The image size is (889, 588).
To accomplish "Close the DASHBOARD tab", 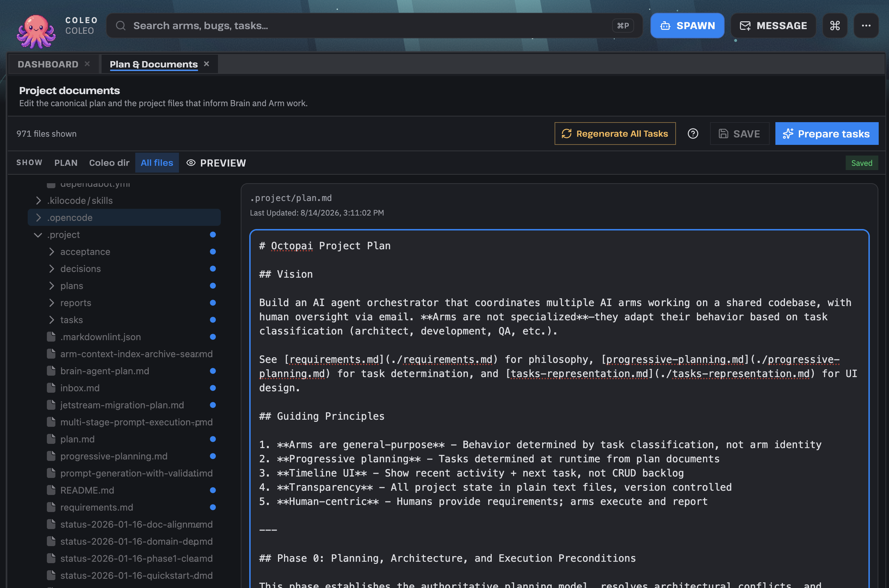I will tap(87, 64).
